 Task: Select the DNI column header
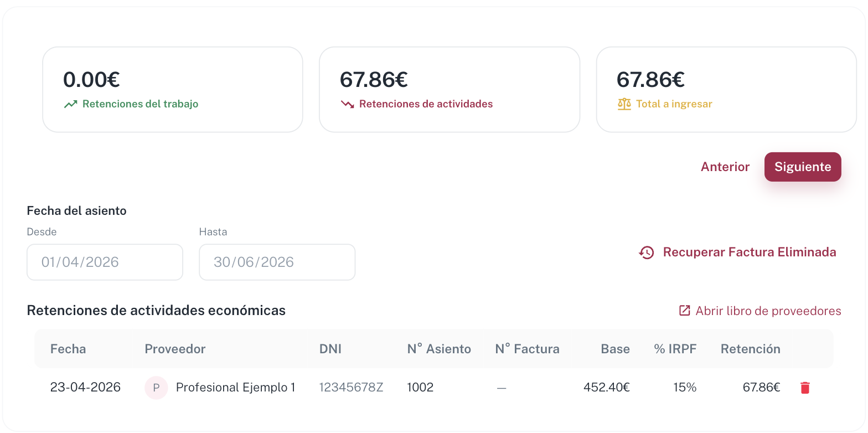(330, 349)
